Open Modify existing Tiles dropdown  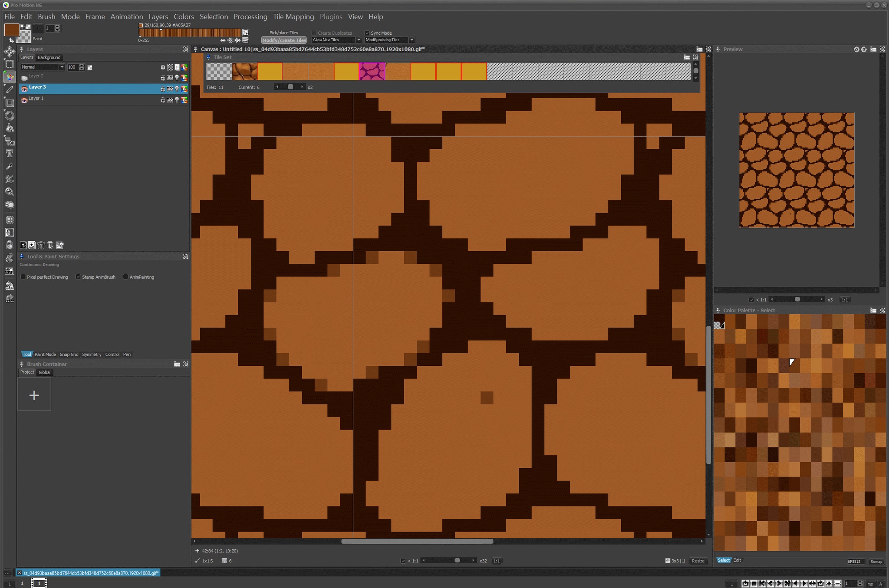412,40
